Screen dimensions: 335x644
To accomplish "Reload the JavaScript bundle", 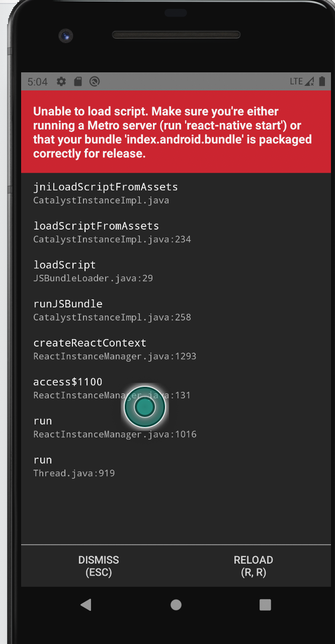I will pyautogui.click(x=254, y=566).
